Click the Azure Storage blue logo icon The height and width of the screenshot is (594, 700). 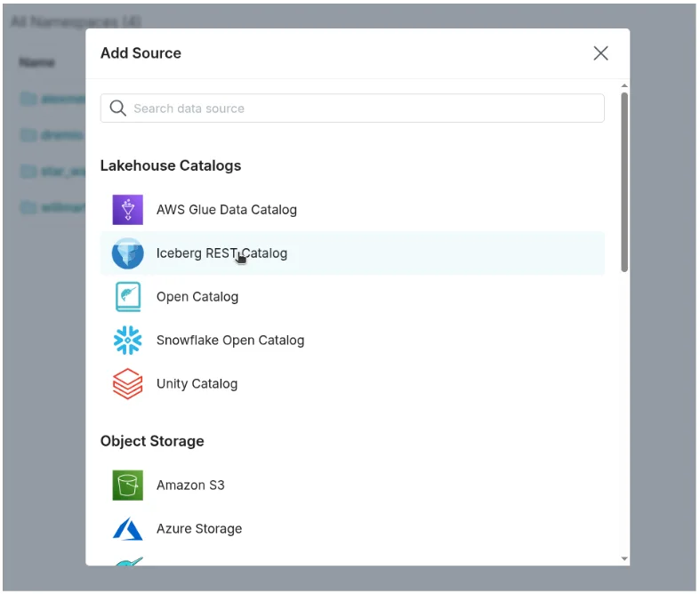tap(127, 529)
